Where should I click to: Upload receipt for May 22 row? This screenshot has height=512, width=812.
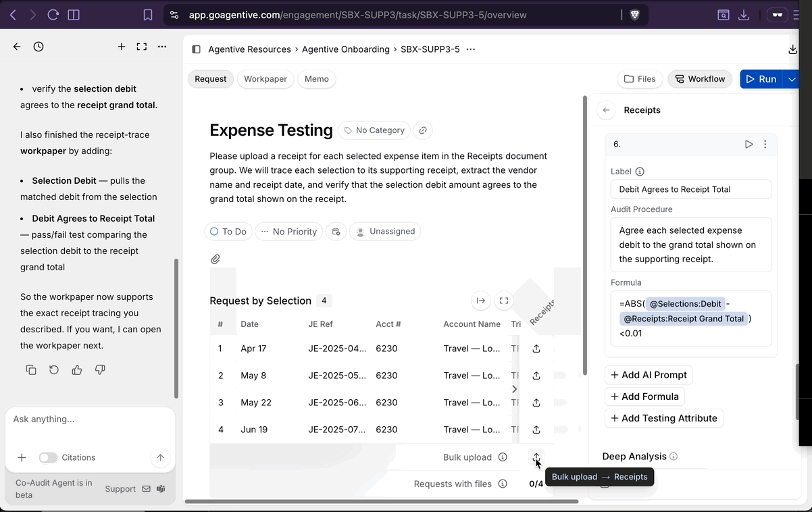(536, 403)
